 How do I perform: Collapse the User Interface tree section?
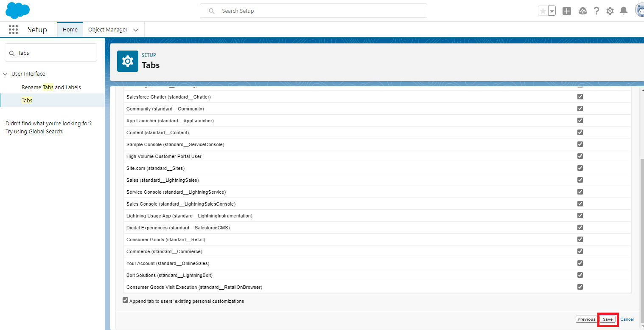coord(6,74)
